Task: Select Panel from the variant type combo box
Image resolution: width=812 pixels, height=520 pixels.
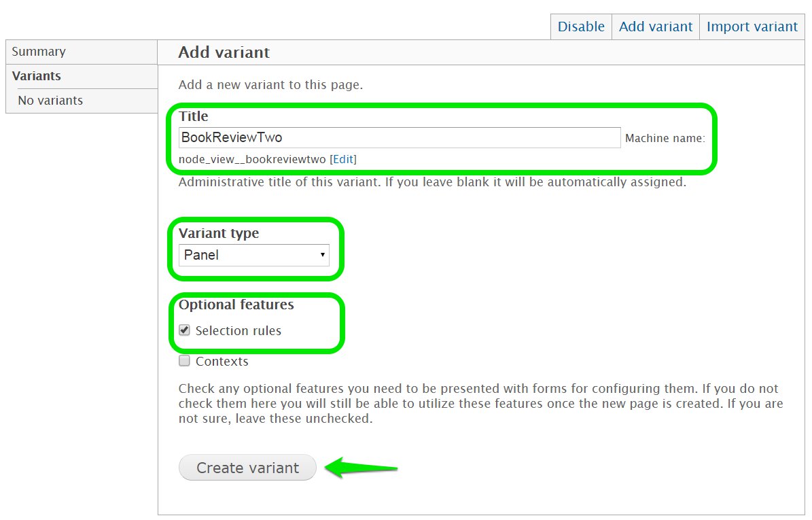Action: (x=254, y=255)
